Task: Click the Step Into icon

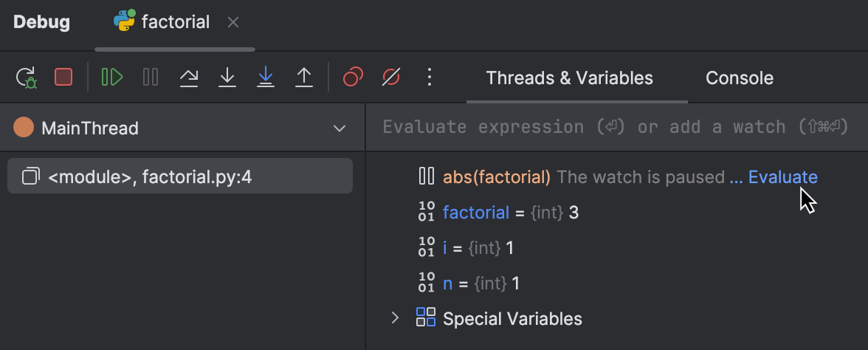Action: (x=227, y=77)
